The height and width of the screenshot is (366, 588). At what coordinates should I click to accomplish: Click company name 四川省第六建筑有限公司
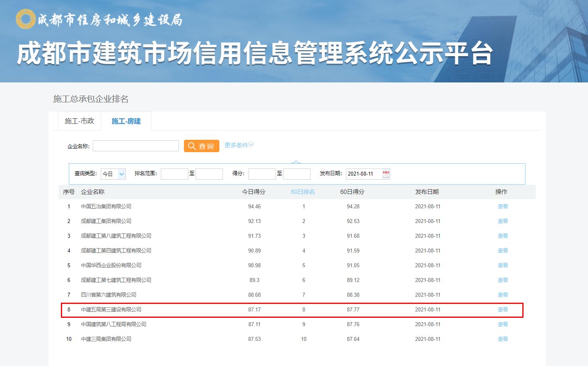(x=109, y=295)
